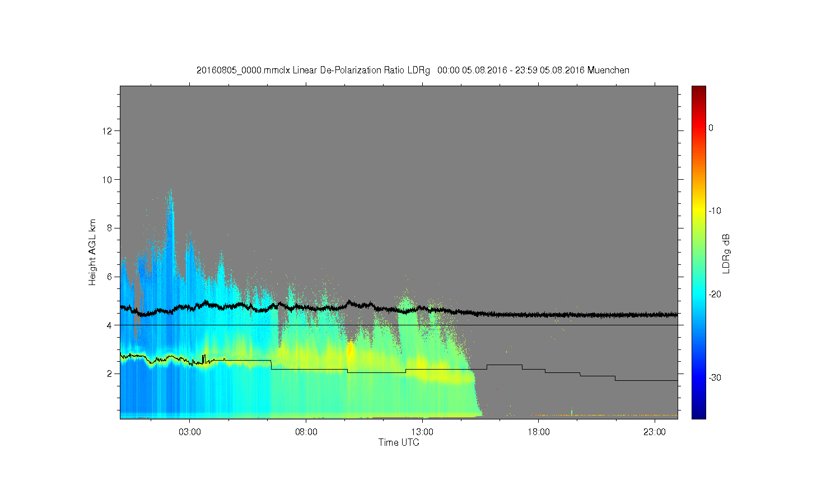Click the colorbar tick label -20
840x504 pixels.
715,295
